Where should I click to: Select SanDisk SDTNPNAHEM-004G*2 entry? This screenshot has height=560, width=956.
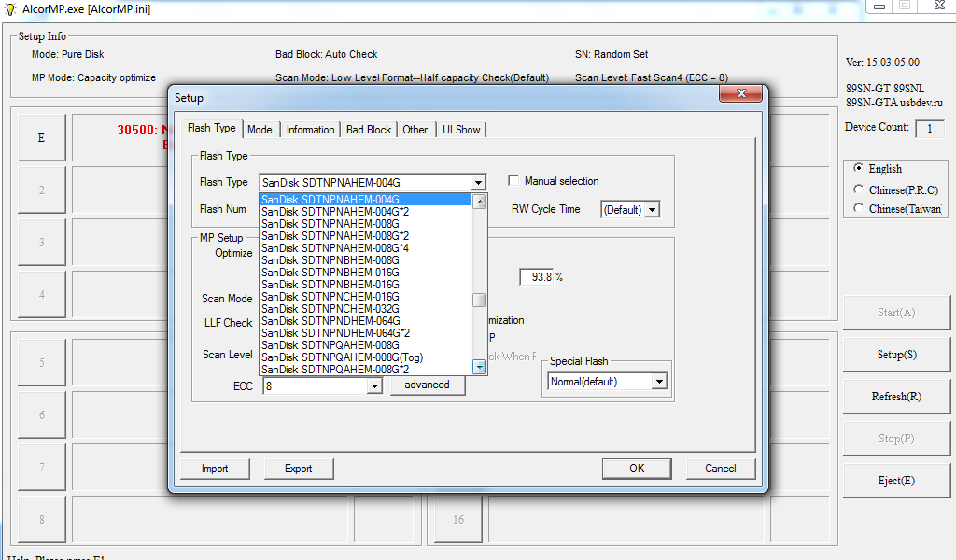point(366,212)
